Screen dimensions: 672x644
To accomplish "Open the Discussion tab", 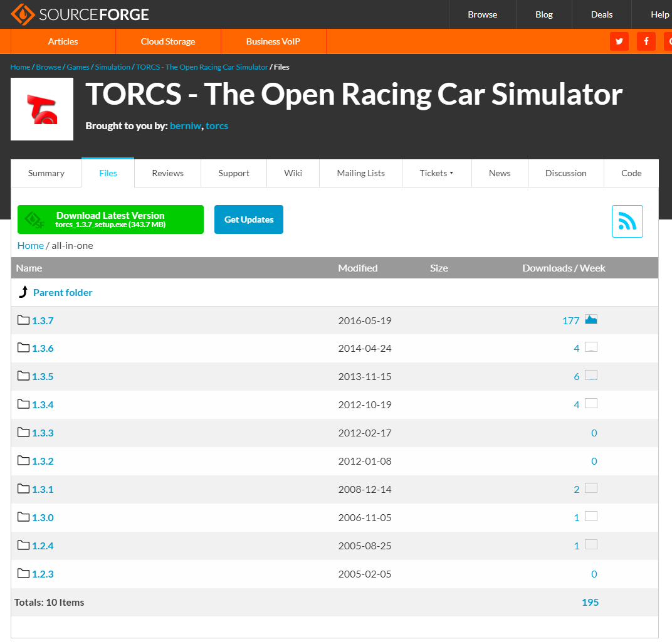I will point(565,173).
